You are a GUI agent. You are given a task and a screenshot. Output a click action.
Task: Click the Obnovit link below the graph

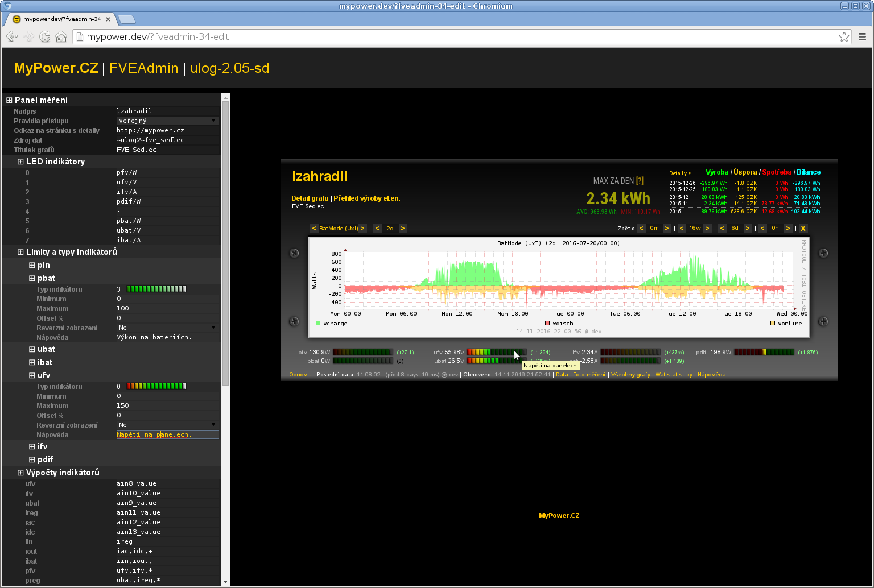click(x=300, y=375)
